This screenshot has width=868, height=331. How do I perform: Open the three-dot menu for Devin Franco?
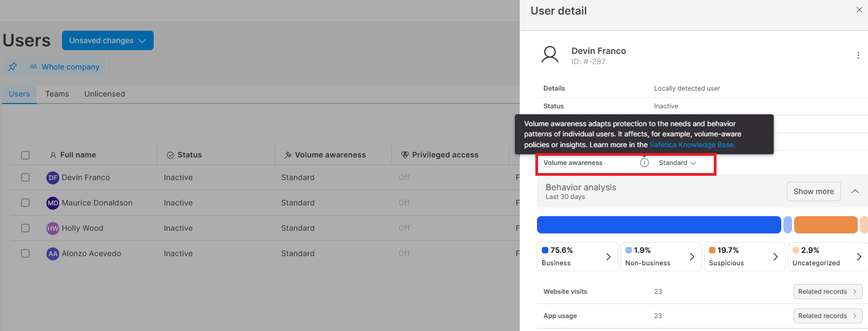click(x=858, y=56)
